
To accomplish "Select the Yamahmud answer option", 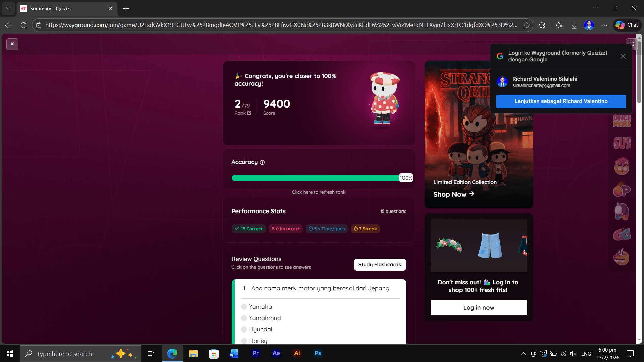I will 261,318.
